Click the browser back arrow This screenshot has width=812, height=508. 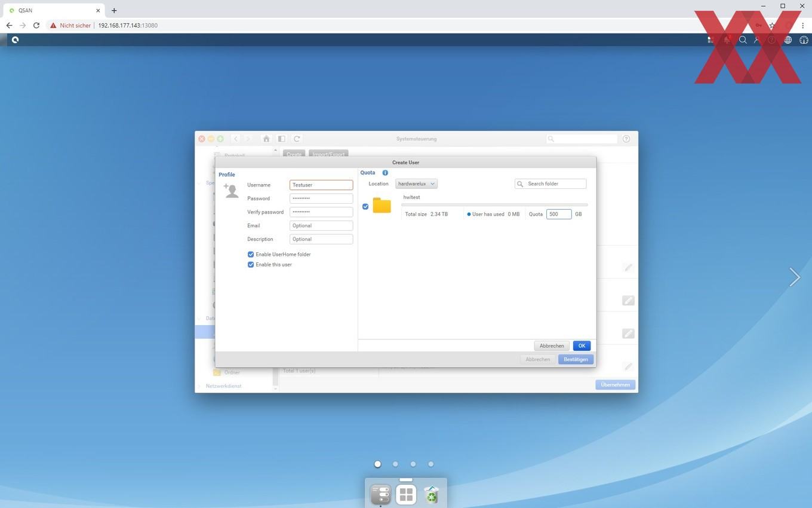pyautogui.click(x=9, y=26)
